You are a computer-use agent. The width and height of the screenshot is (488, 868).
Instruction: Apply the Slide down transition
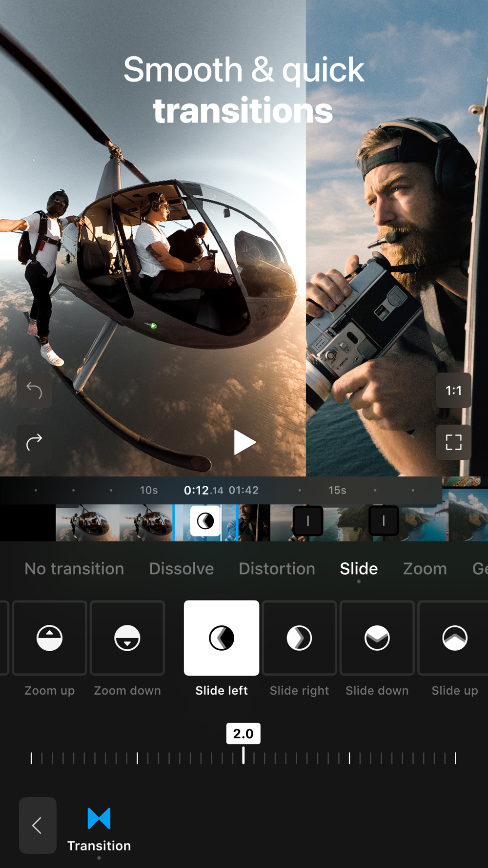(377, 638)
